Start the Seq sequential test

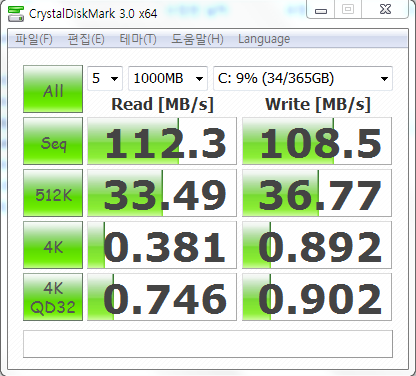(53, 141)
